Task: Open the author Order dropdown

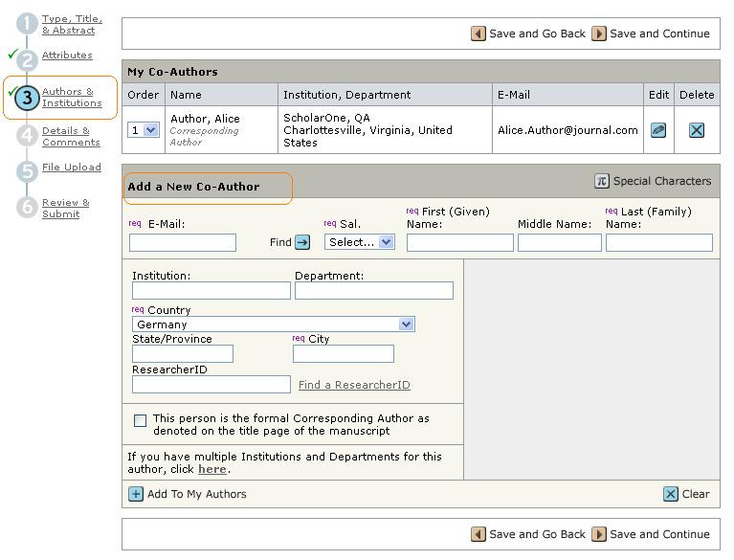Action: click(144, 130)
